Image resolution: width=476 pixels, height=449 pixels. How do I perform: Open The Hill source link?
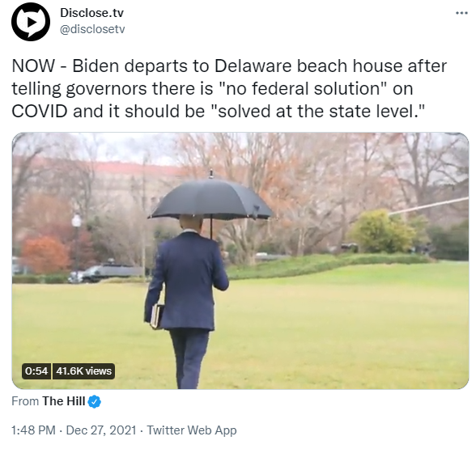click(x=63, y=401)
